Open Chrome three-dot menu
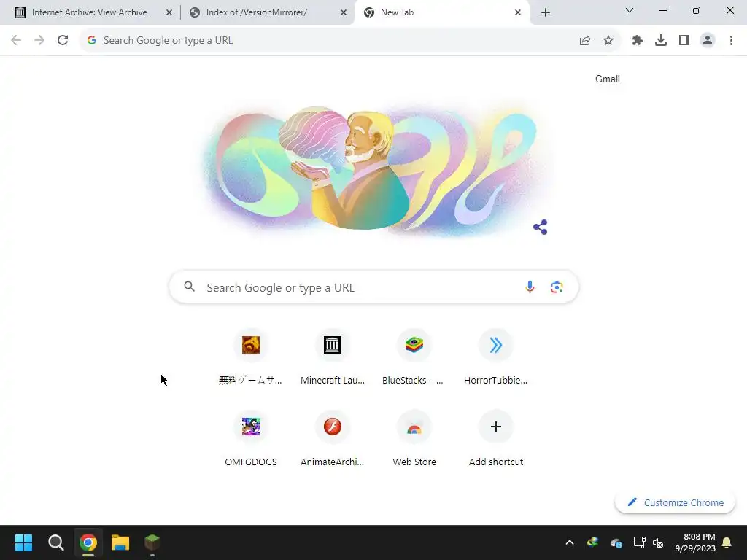 tap(731, 41)
